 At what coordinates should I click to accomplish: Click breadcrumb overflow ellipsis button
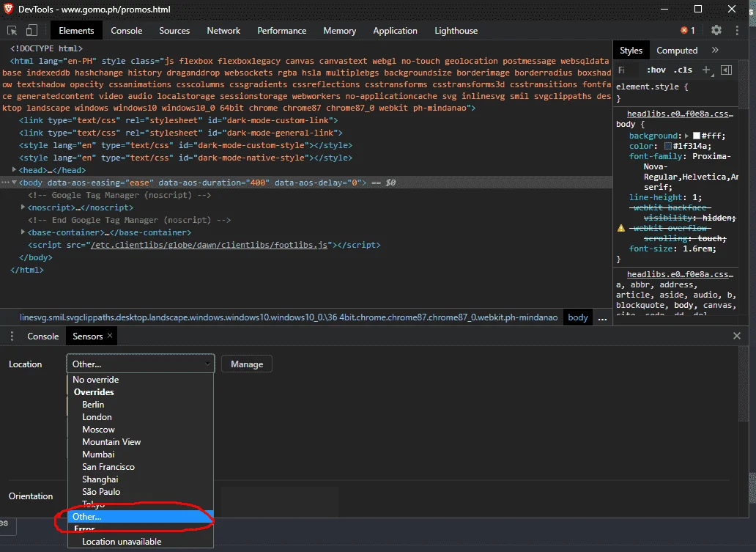pos(602,318)
